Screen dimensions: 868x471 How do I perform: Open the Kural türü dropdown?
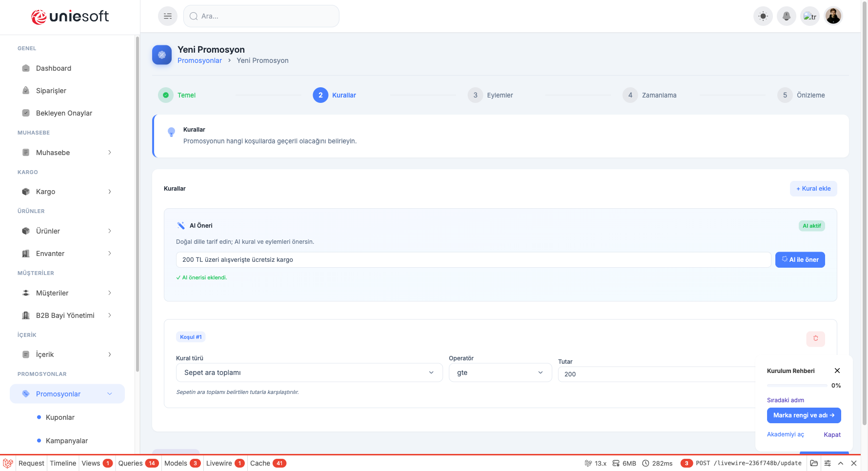point(309,373)
